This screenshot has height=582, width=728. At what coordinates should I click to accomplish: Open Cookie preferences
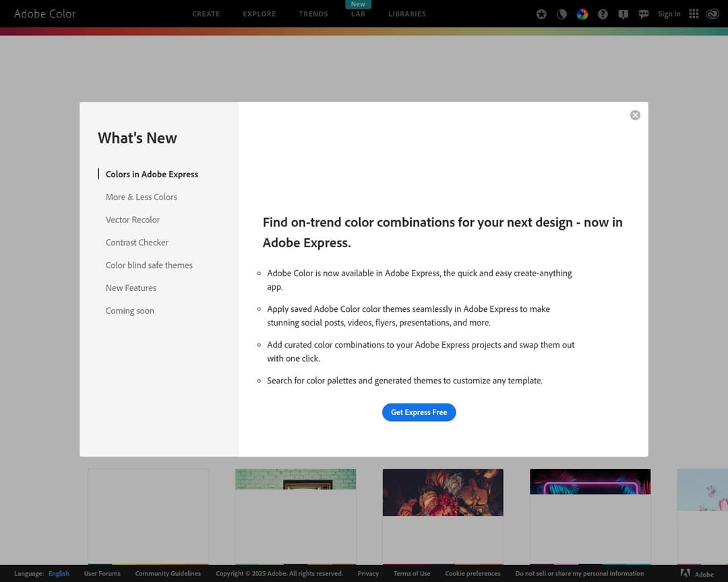pos(473,573)
